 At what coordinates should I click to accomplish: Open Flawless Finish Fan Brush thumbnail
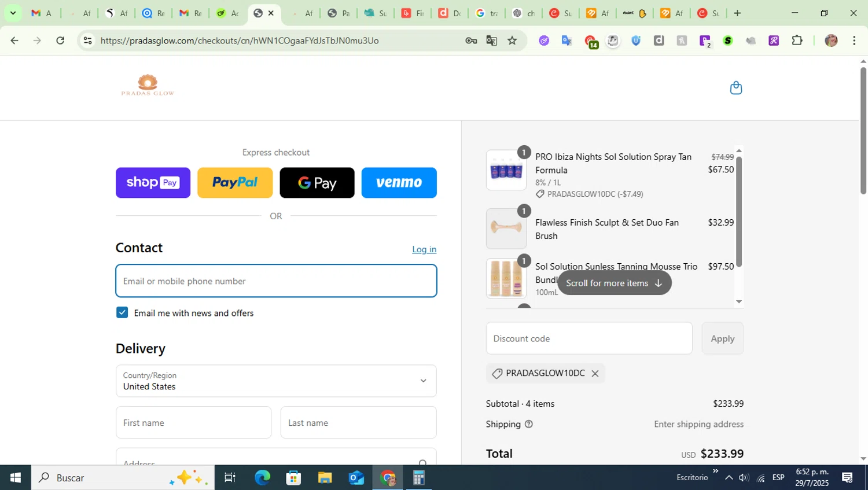pos(506,229)
